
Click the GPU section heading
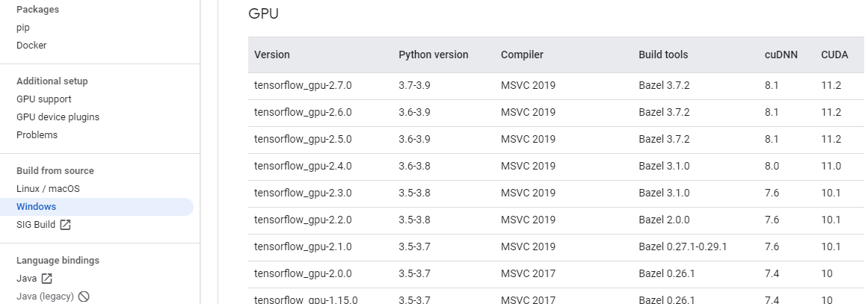point(263,13)
